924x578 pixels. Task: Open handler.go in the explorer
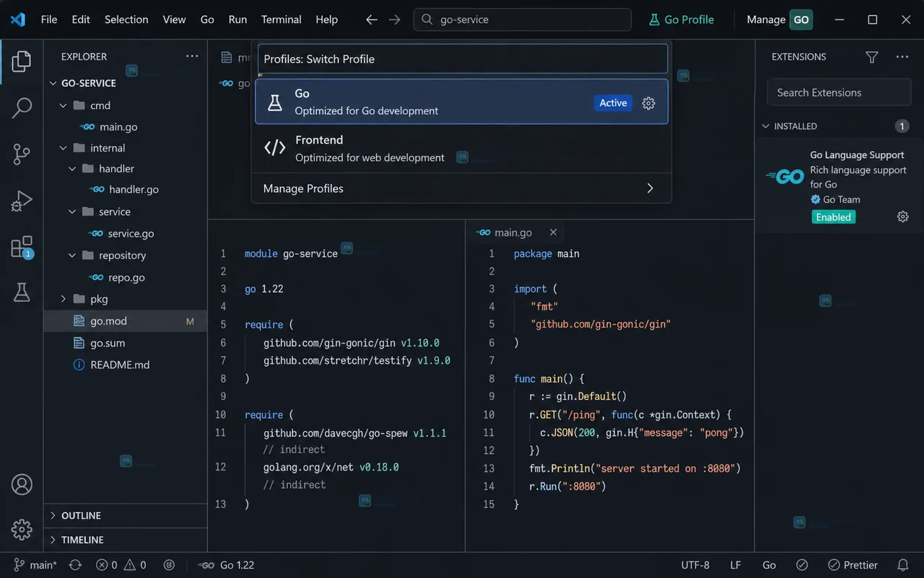(126, 189)
